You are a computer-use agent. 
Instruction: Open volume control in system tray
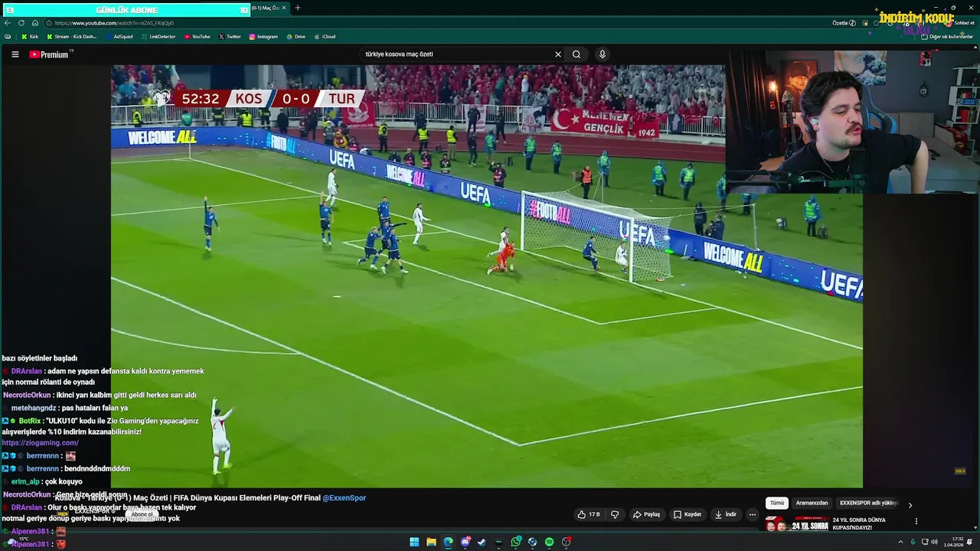(x=935, y=542)
